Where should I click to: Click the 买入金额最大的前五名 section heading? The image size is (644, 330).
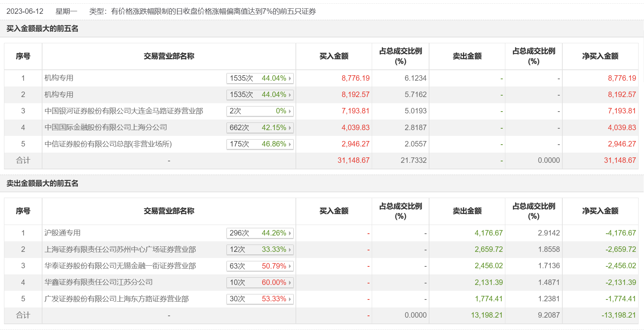click(42, 28)
